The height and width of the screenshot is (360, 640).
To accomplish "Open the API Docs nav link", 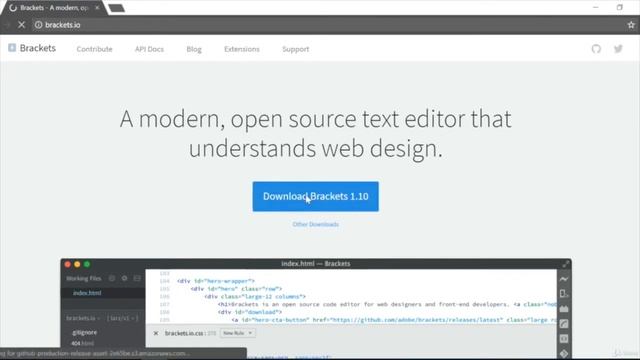I will [x=149, y=49].
